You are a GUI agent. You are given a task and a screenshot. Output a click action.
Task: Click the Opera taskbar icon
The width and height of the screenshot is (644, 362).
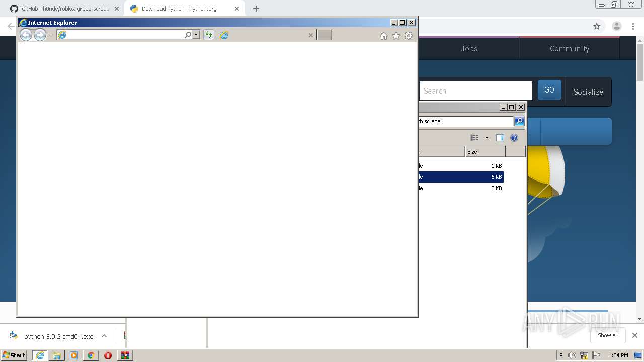click(x=108, y=355)
